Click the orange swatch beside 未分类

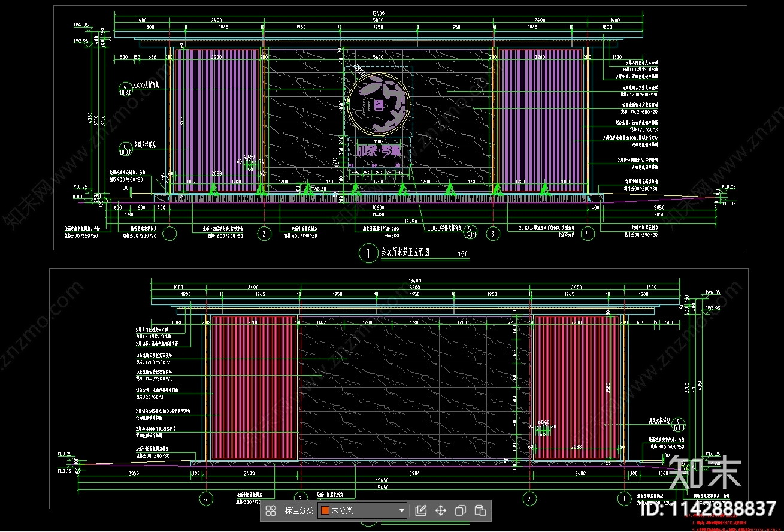(x=325, y=510)
